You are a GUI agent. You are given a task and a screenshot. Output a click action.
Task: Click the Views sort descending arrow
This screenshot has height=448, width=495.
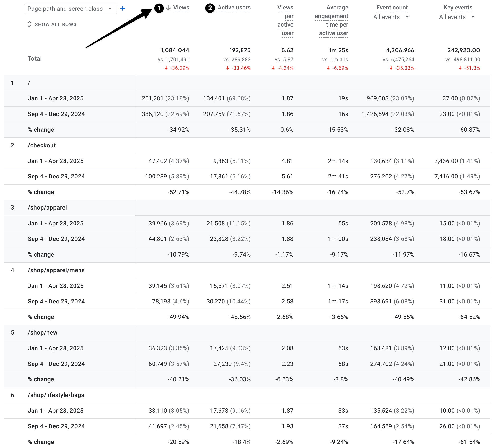point(168,8)
